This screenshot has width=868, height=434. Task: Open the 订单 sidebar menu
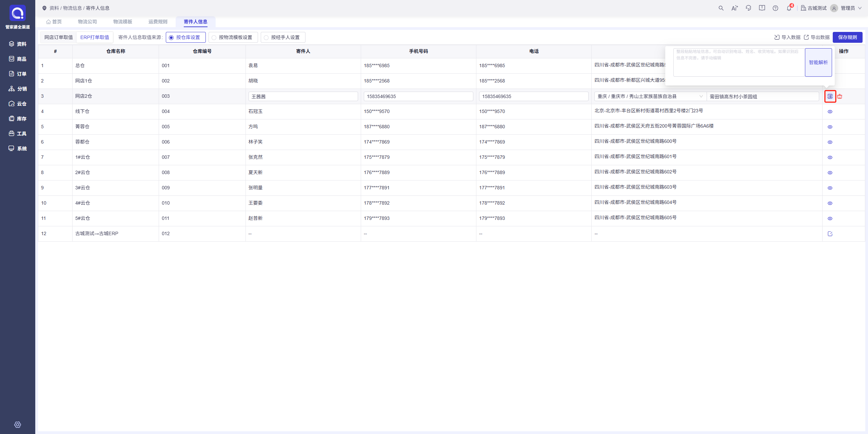tap(18, 74)
